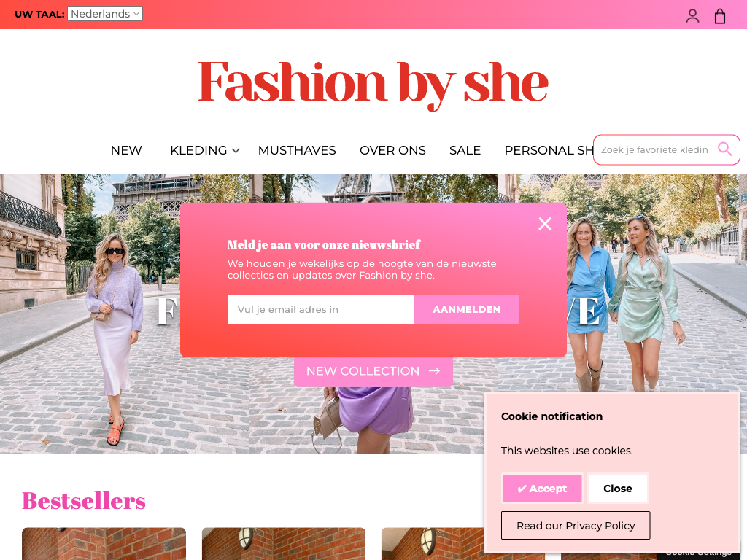This screenshot has height=560, width=747.
Task: Open the Nederlands language dropdown
Action: tap(105, 14)
